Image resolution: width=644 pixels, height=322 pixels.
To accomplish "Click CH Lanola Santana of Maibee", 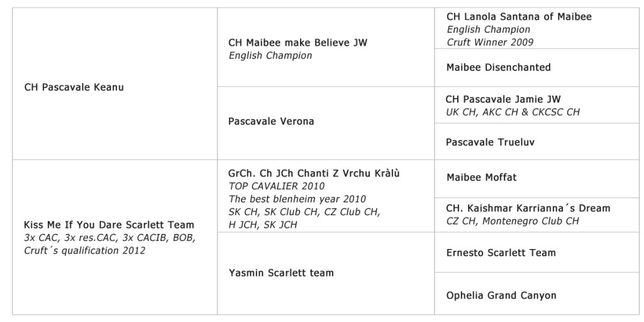I will coord(519,17).
